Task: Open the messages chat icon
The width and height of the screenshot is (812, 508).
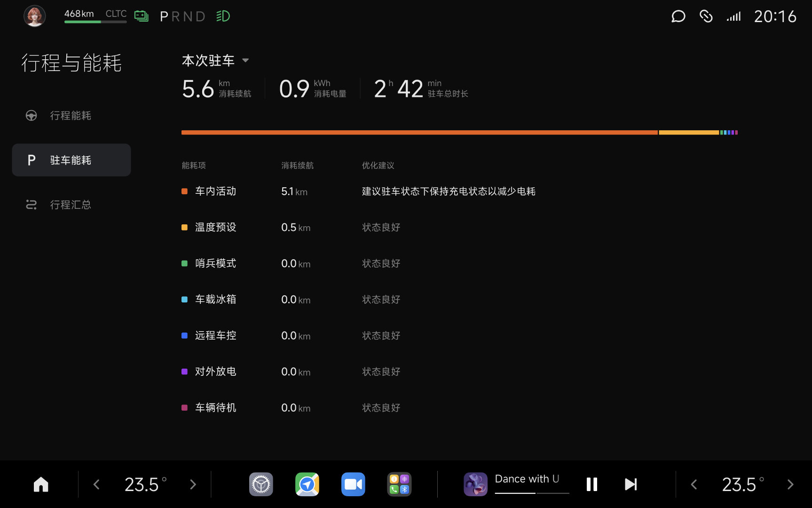Action: (x=678, y=16)
